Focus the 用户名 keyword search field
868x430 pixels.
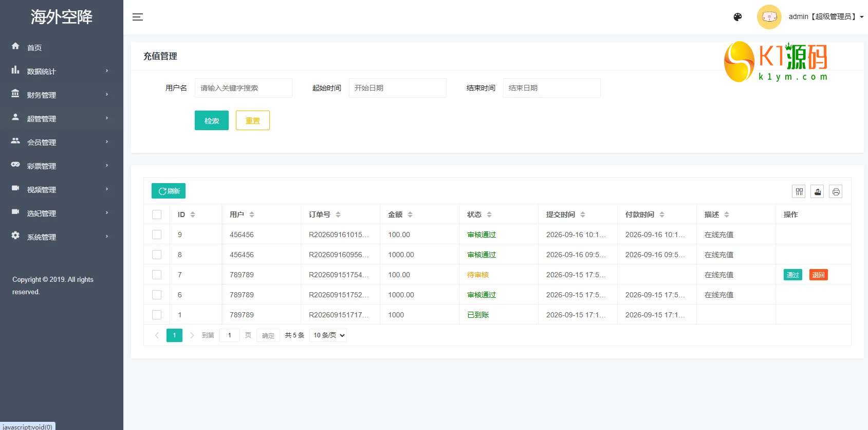244,88
